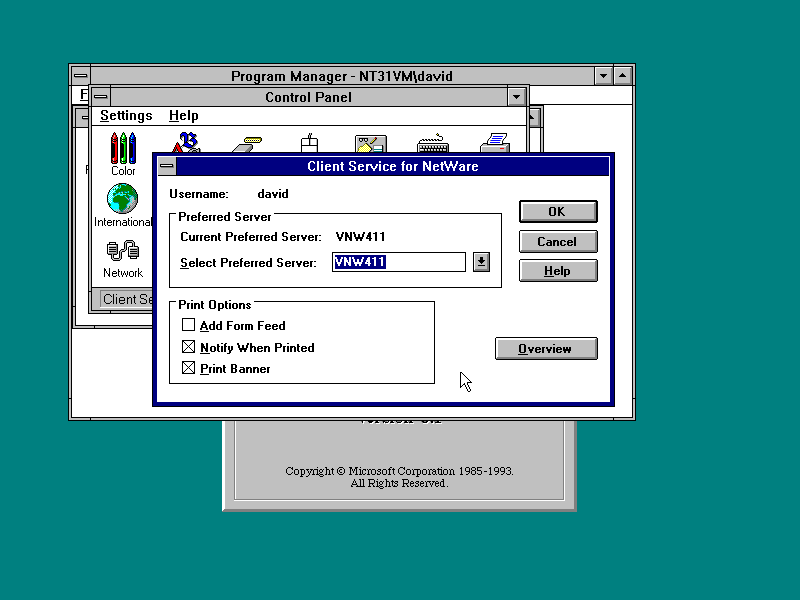This screenshot has height=600, width=800.
Task: Click inside the Select Preferred Server field
Action: pos(398,262)
